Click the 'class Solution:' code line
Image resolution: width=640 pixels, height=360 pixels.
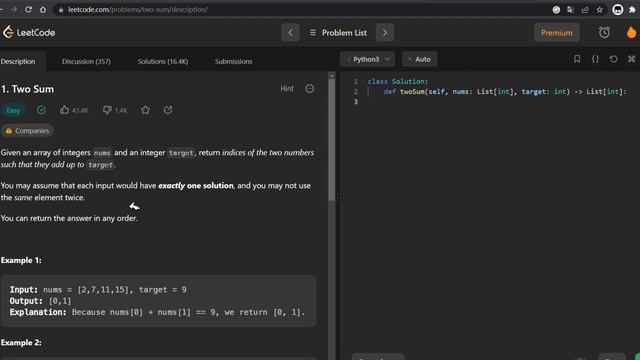click(398, 82)
